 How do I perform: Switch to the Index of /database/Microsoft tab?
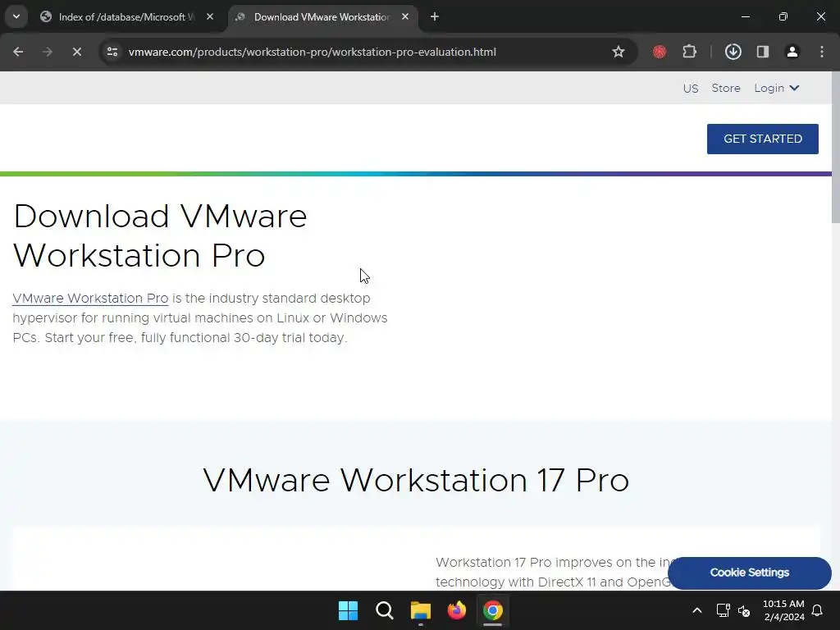point(126,17)
